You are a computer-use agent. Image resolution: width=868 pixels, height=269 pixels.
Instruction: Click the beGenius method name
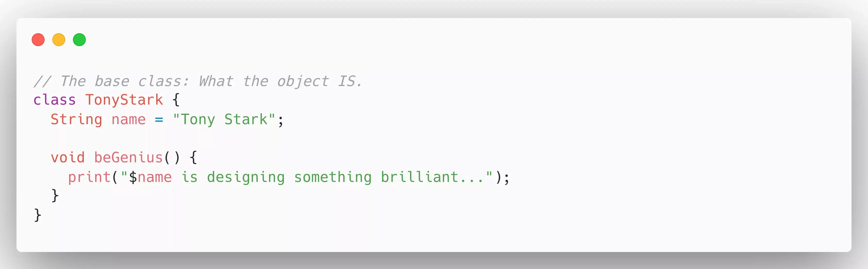[x=128, y=158]
